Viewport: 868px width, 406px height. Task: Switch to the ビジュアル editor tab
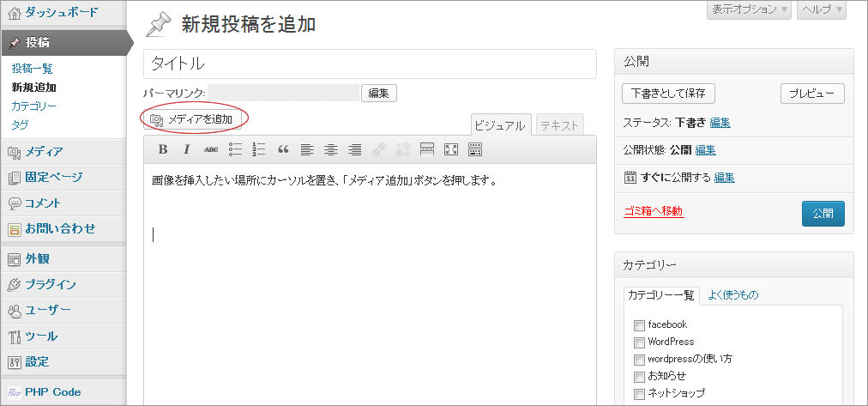point(500,125)
